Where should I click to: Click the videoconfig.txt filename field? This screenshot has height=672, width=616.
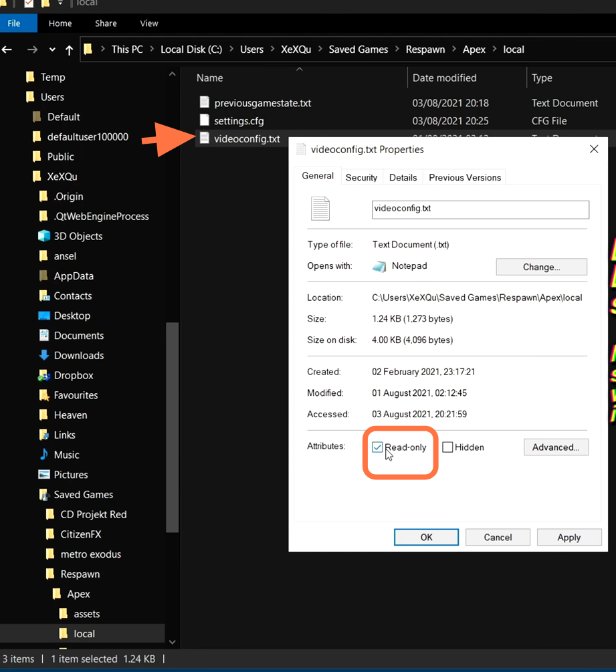pyautogui.click(x=480, y=209)
